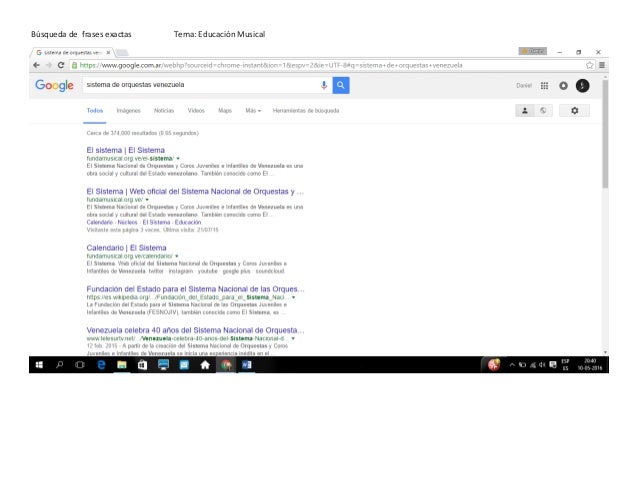Open Google notifications bell icon
638x493 pixels.
(x=564, y=85)
